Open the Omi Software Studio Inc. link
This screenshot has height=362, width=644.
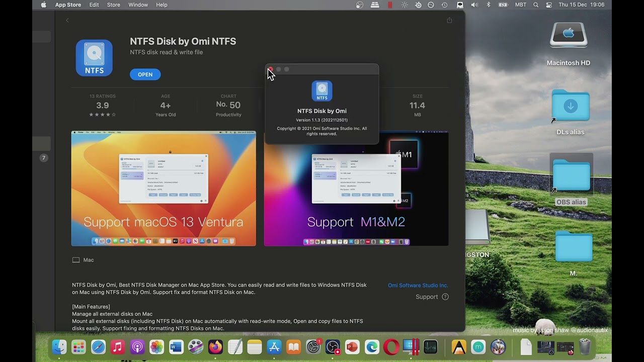418,285
